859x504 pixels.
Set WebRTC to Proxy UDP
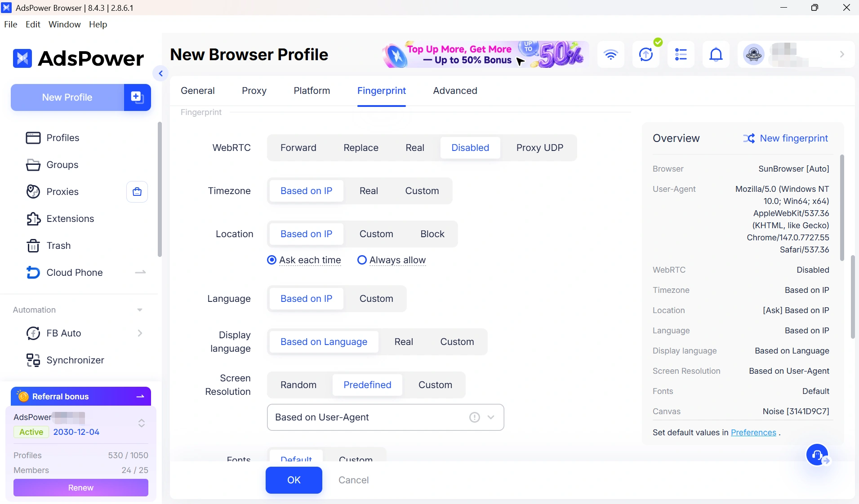click(x=540, y=148)
